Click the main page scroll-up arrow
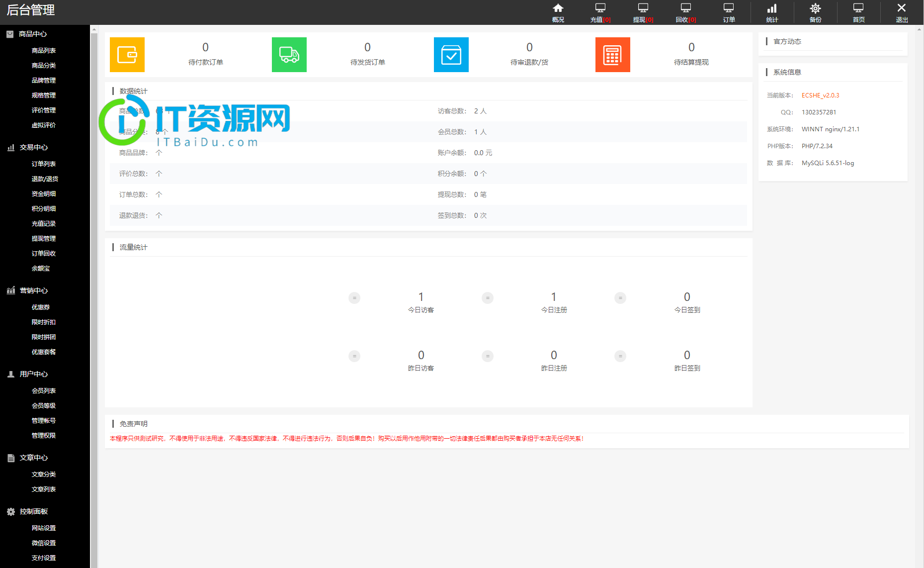Screen dimensions: 924x568 920,29
